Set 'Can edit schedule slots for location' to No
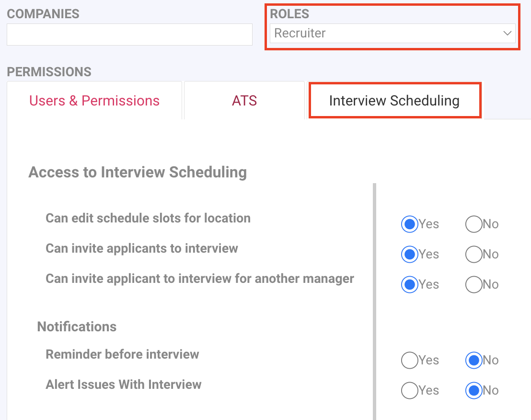 coord(473,224)
